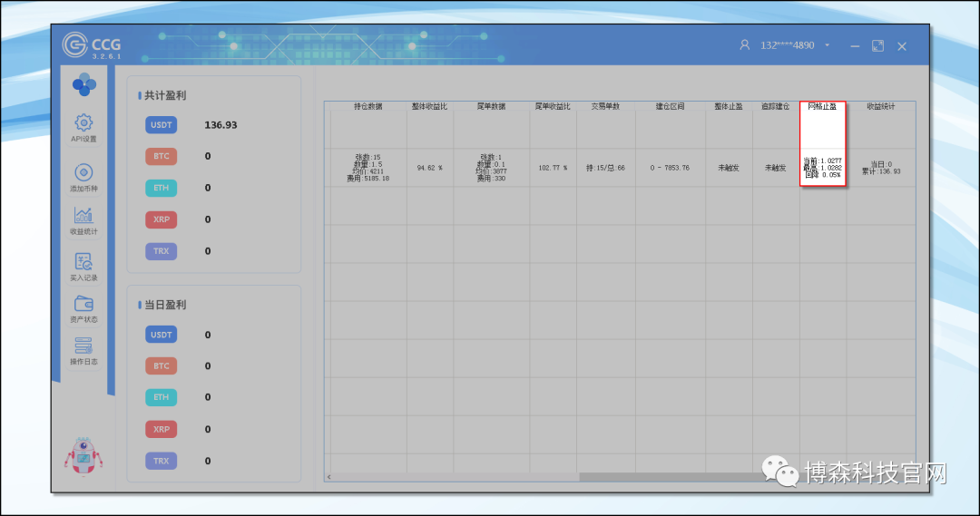Screen dimensions: 980x516
Task: Click the 整体收益比 column header
Action: pyautogui.click(x=429, y=107)
